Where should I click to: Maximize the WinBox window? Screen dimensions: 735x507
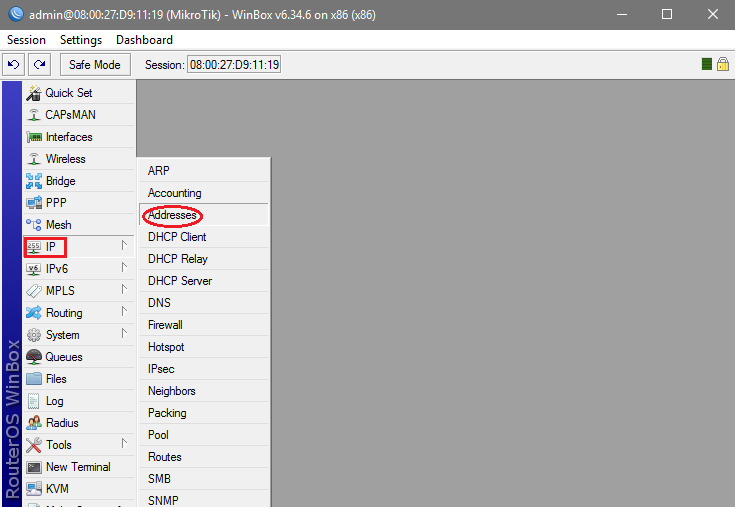(667, 15)
